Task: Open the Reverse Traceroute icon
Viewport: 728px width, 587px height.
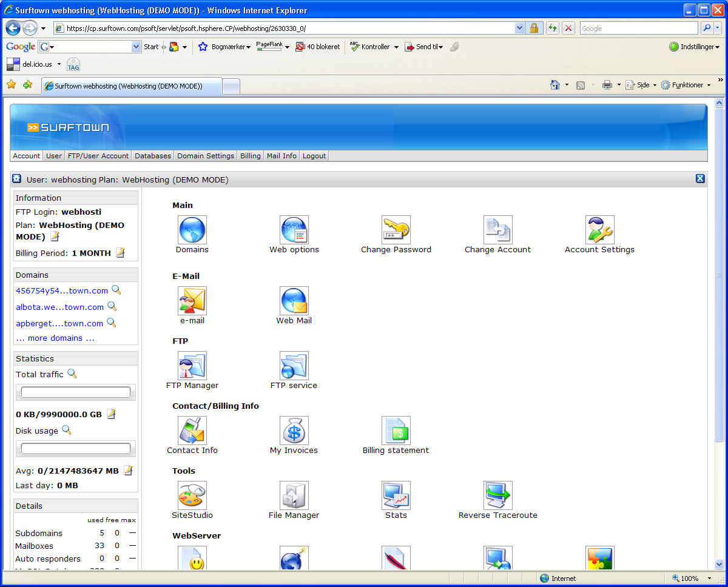Action: coord(497,496)
